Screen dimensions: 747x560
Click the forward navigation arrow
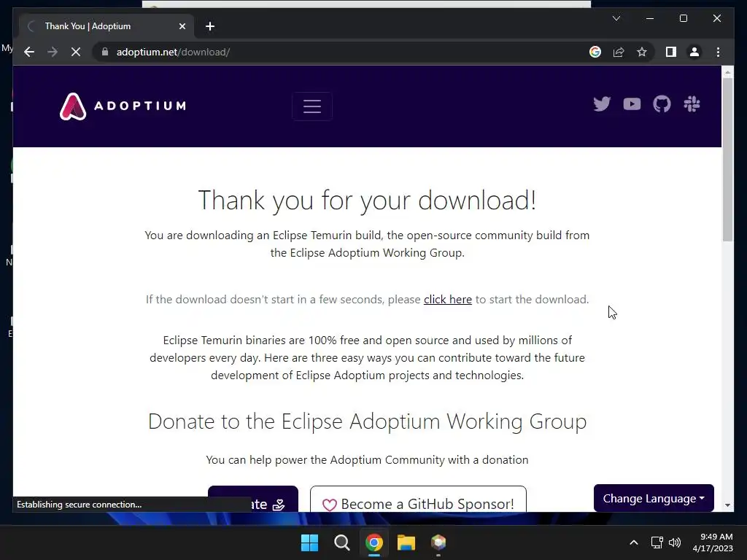[53, 52]
